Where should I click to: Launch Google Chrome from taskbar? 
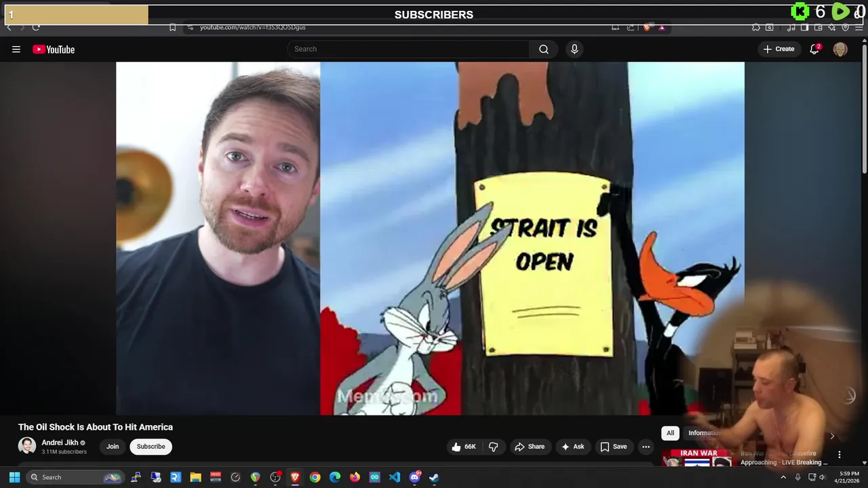(315, 477)
